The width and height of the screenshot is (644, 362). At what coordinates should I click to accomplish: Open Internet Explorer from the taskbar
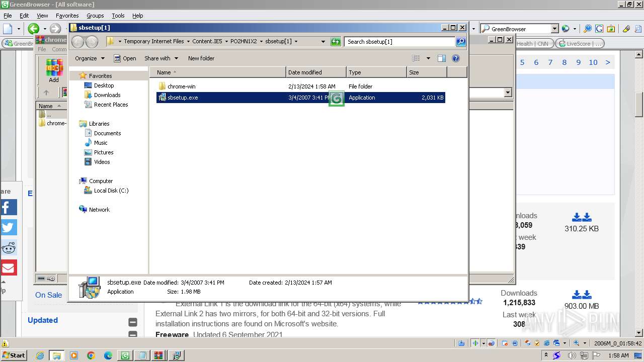[40, 355]
